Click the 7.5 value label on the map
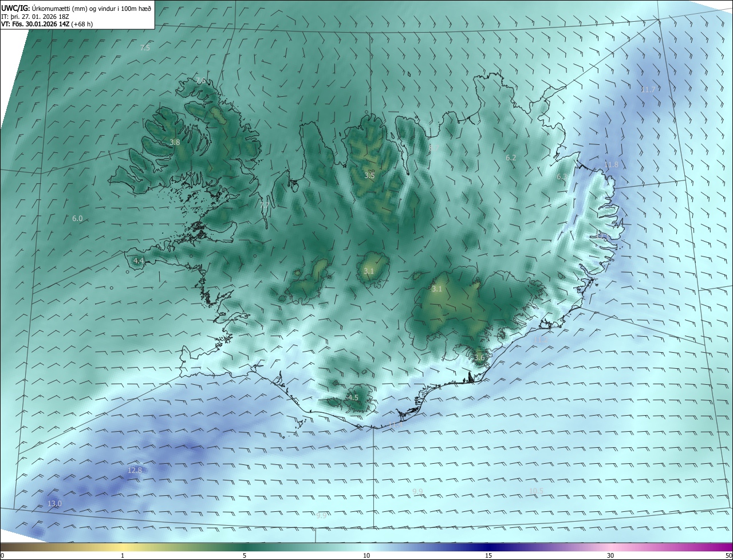The image size is (733, 560). click(145, 48)
